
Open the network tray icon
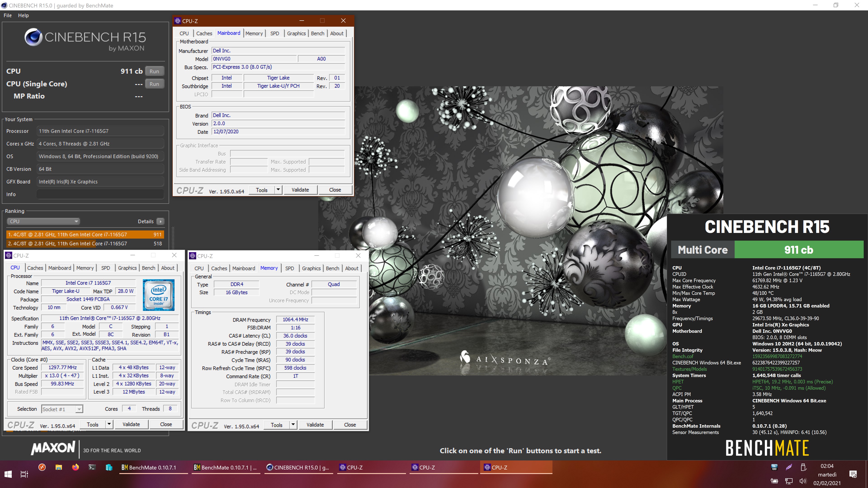[x=789, y=481]
